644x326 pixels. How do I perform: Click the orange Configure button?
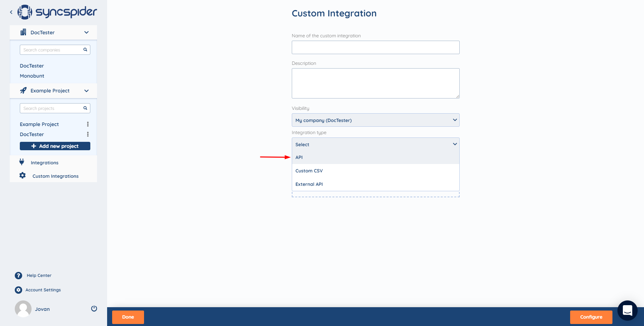pos(591,317)
